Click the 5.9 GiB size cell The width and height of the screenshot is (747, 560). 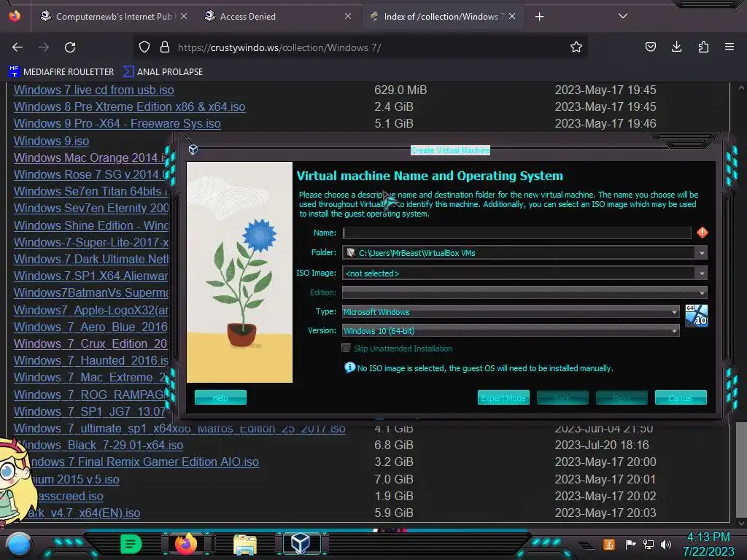coord(393,513)
